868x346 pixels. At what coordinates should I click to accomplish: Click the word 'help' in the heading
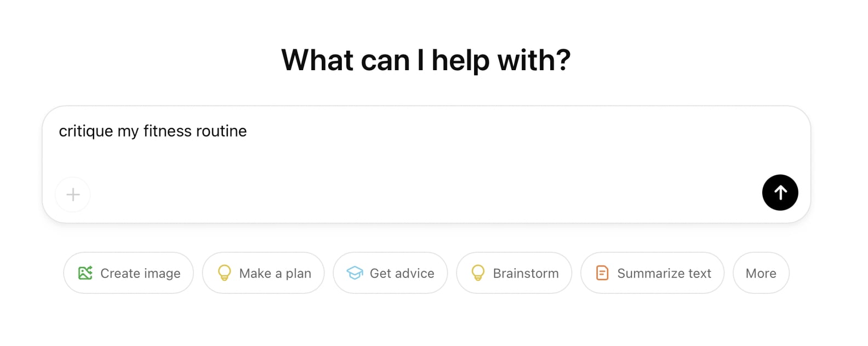[461, 60]
